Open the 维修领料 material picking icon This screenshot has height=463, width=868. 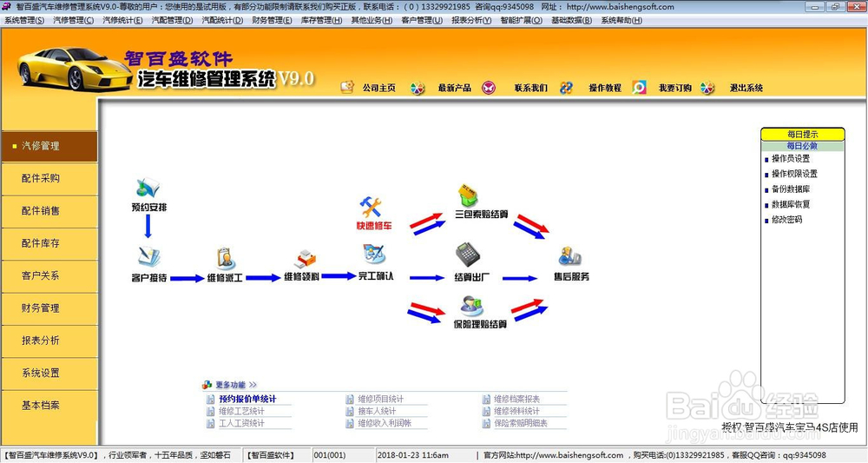[304, 259]
